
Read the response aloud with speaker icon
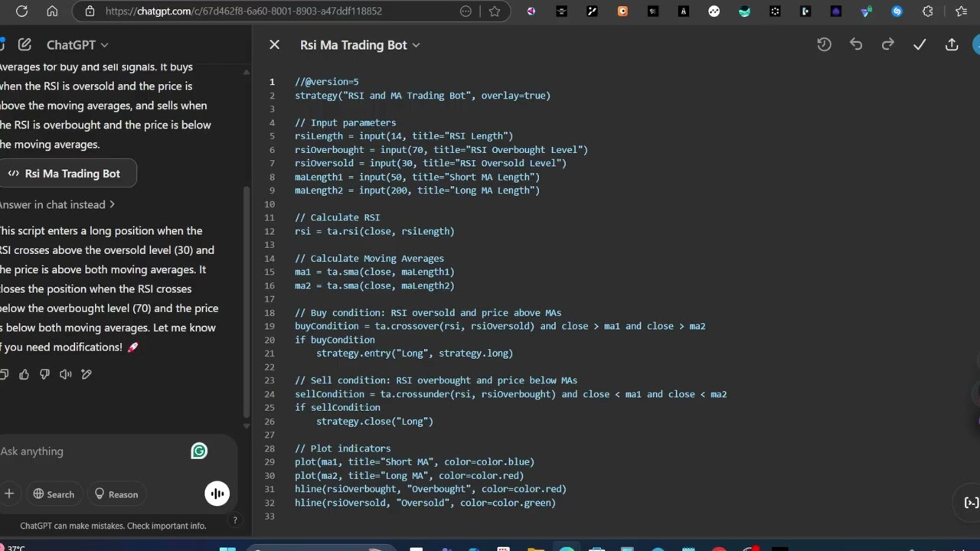pyautogui.click(x=66, y=374)
